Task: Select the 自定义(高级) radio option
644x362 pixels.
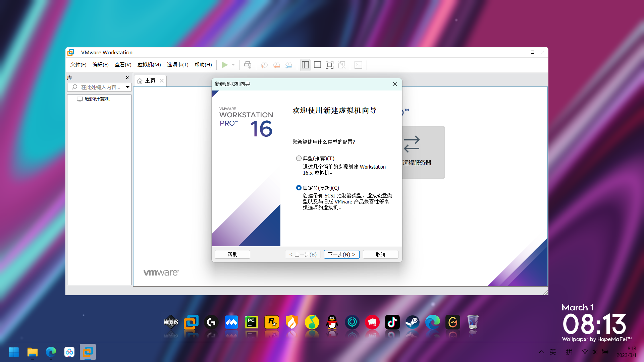Action: tap(299, 188)
